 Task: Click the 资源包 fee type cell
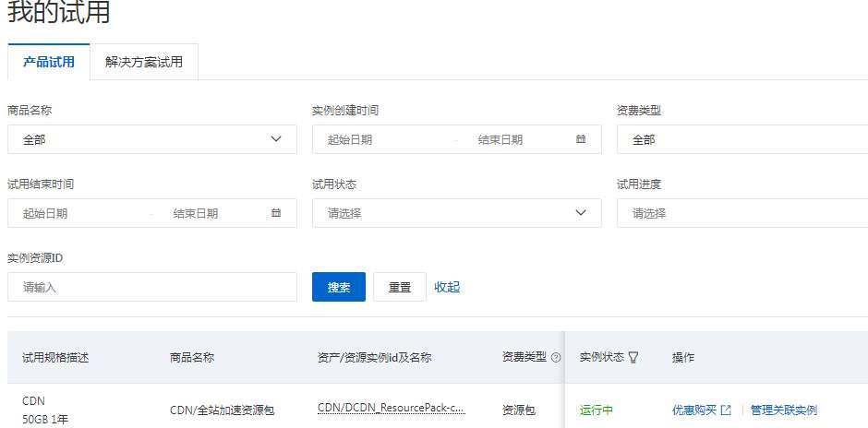[519, 410]
